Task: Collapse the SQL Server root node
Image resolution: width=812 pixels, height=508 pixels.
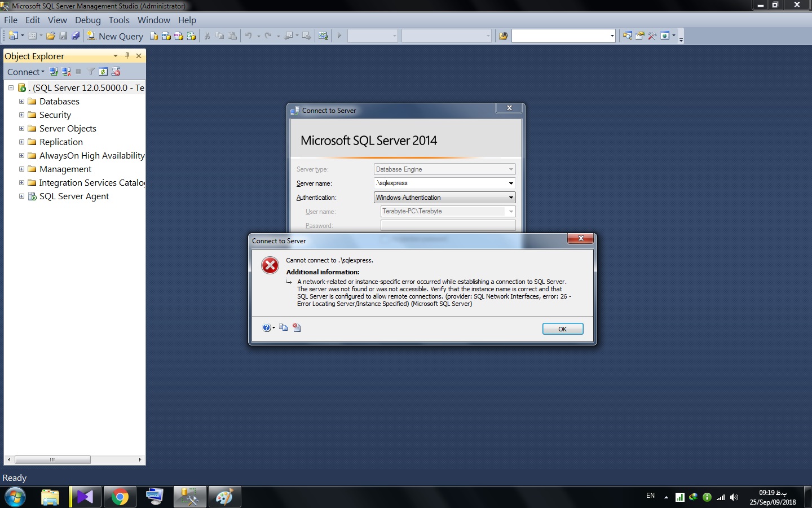Action: 11,88
